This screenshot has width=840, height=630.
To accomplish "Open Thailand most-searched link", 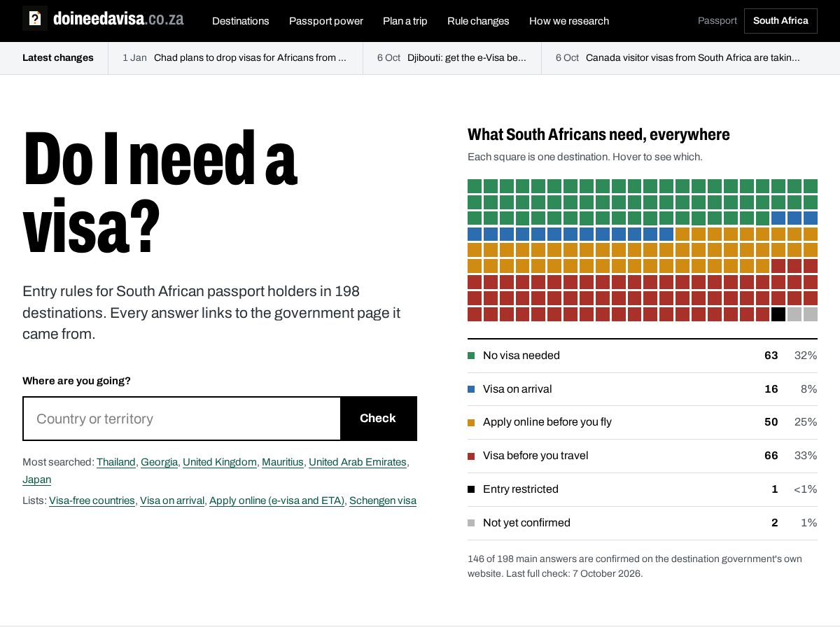I will 116,462.
